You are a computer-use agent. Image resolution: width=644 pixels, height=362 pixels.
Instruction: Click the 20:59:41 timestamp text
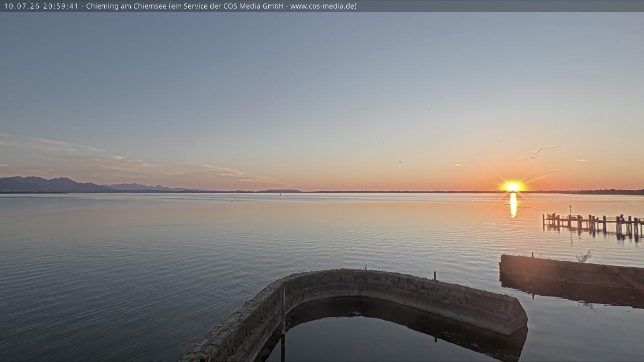pos(61,6)
